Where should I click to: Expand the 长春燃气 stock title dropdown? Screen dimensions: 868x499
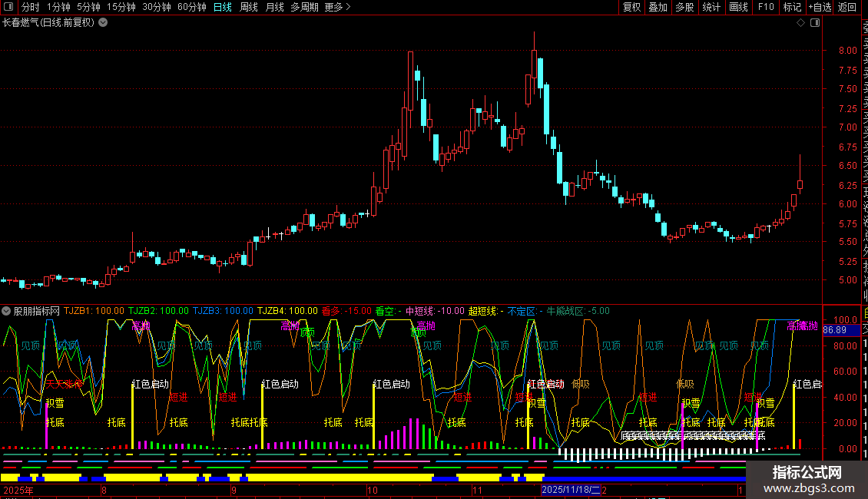pyautogui.click(x=103, y=23)
